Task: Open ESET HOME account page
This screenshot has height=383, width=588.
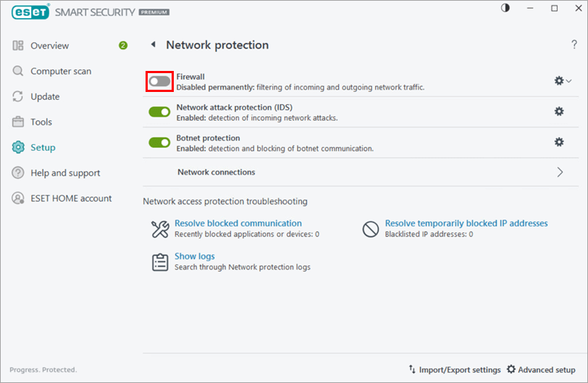Action: 71,198
